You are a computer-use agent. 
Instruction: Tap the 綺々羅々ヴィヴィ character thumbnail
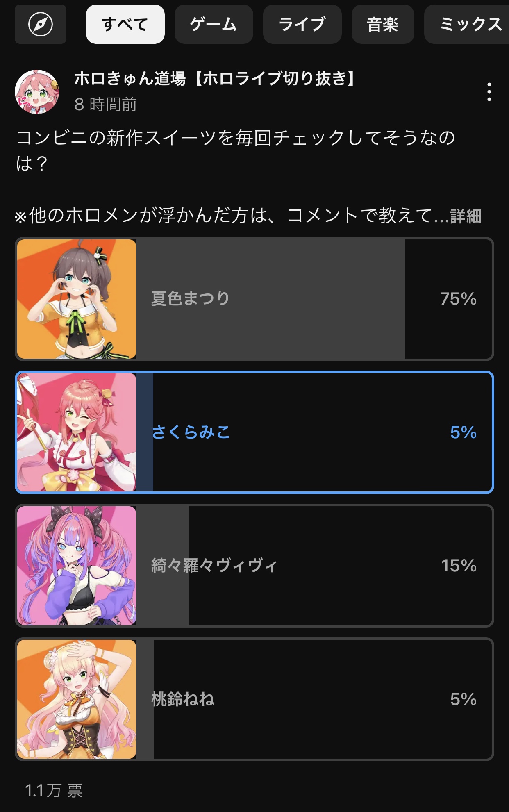77,566
